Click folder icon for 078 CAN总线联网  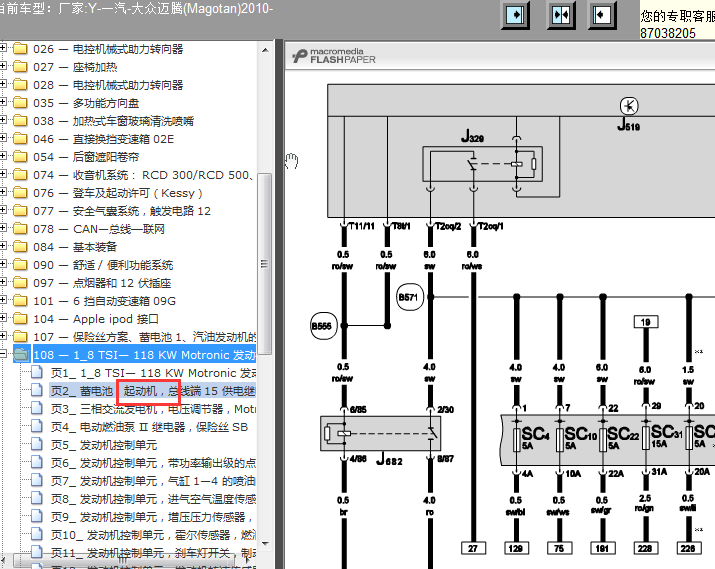(x=20, y=229)
